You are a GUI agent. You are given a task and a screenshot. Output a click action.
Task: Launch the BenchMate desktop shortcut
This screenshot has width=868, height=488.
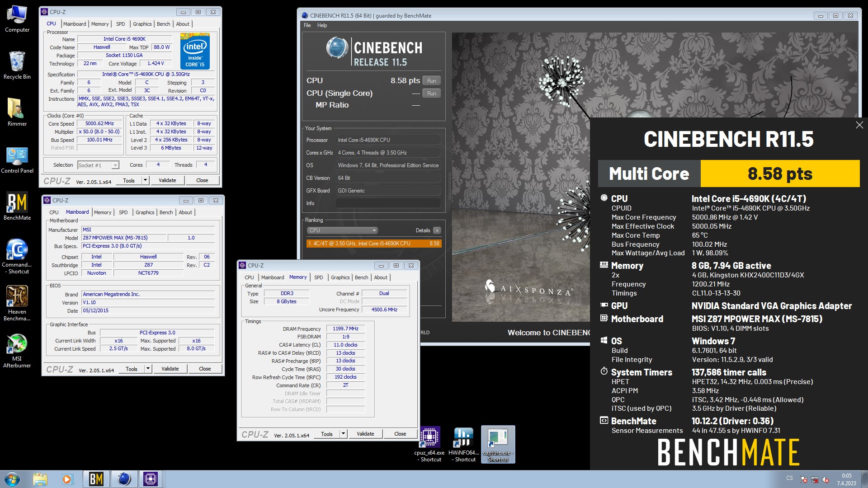click(x=17, y=206)
